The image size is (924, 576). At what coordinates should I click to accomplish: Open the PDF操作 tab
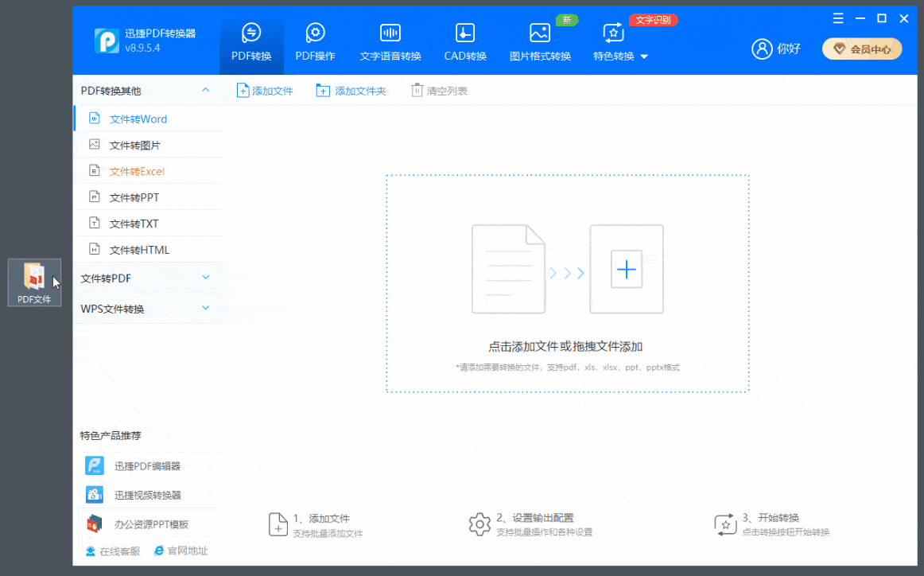point(315,43)
